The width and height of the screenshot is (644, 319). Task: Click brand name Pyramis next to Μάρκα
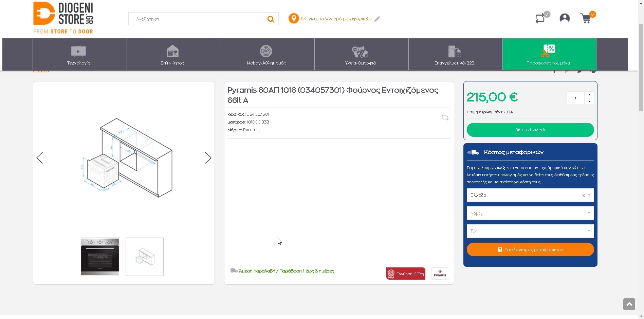click(x=251, y=130)
